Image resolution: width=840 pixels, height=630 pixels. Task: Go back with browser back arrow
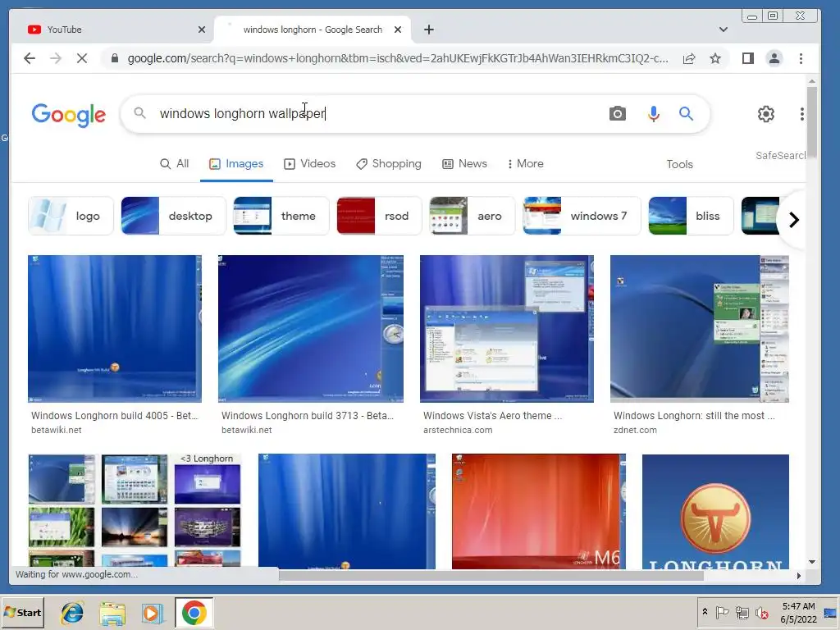[x=30, y=58]
